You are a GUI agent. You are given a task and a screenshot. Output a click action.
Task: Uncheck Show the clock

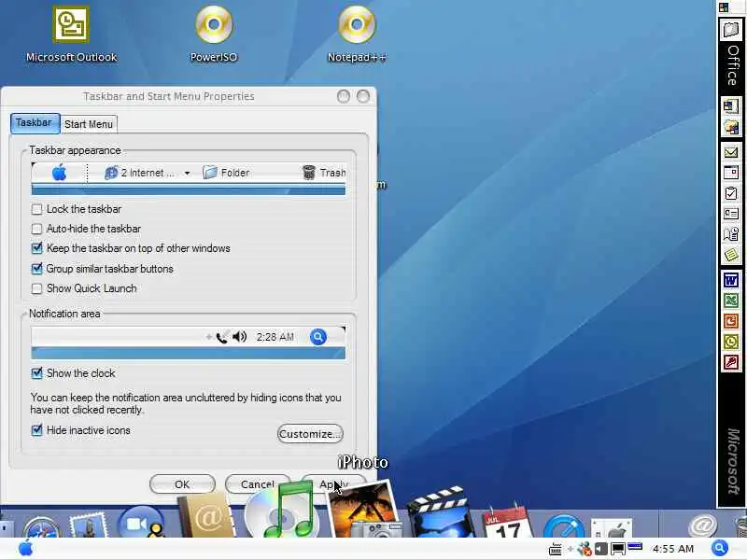click(36, 373)
